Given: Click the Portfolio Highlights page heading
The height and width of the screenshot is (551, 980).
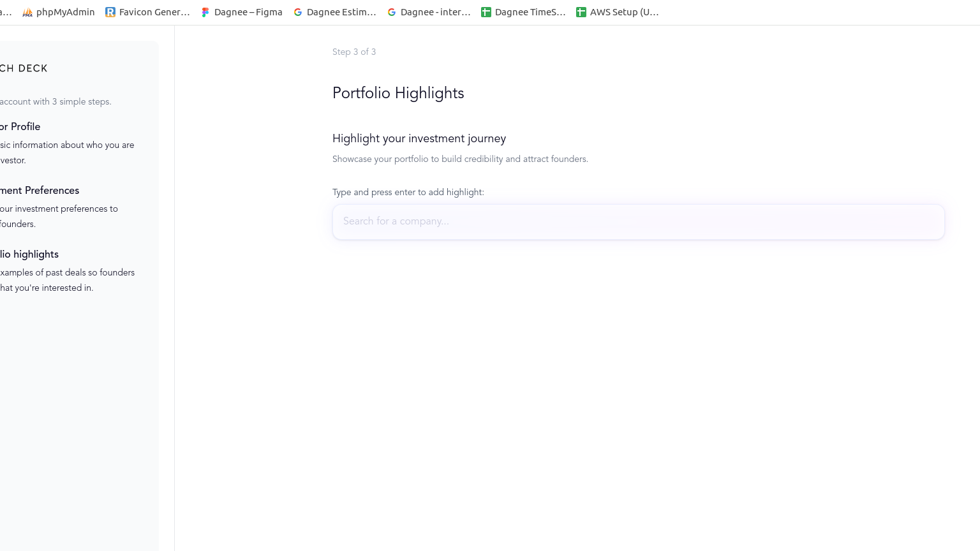Looking at the screenshot, I should (398, 93).
